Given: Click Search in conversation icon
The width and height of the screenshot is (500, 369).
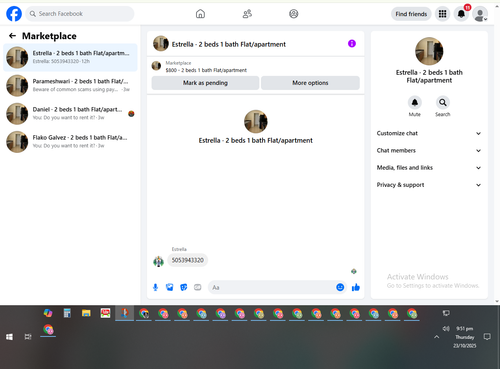Looking at the screenshot, I should point(443,102).
